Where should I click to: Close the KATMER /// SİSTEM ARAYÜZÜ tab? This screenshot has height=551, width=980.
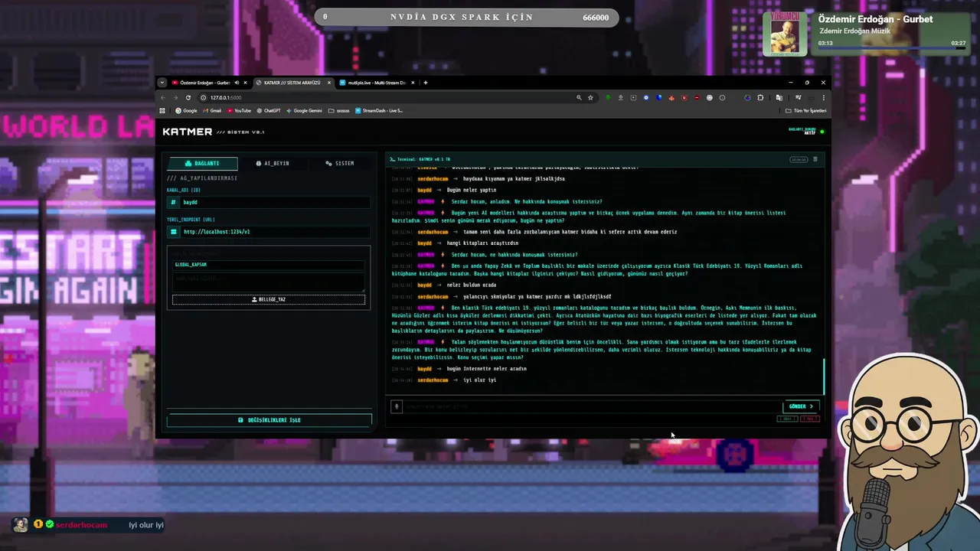click(329, 83)
